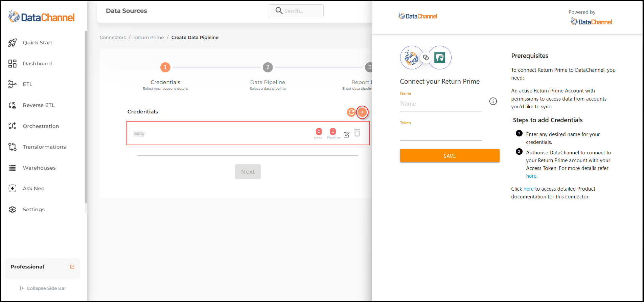Image resolution: width=644 pixels, height=302 pixels.
Task: Click the 1 Pipelines badge
Action: [333, 131]
